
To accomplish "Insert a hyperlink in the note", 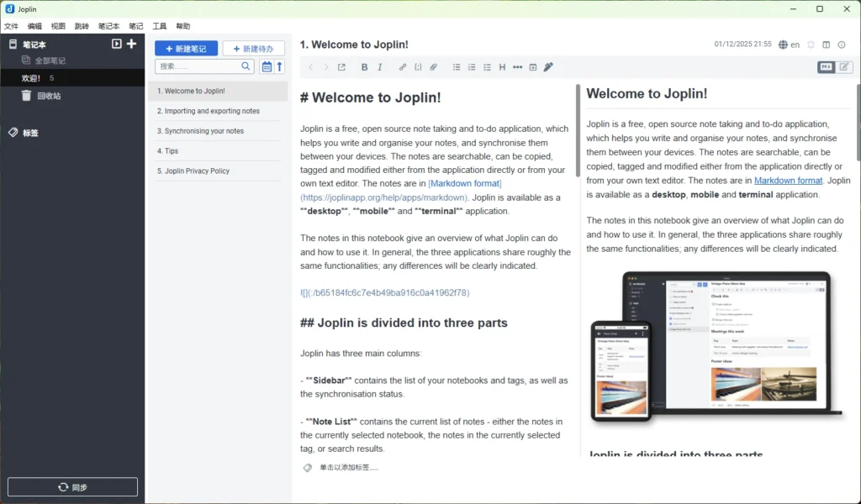I will pyautogui.click(x=402, y=67).
